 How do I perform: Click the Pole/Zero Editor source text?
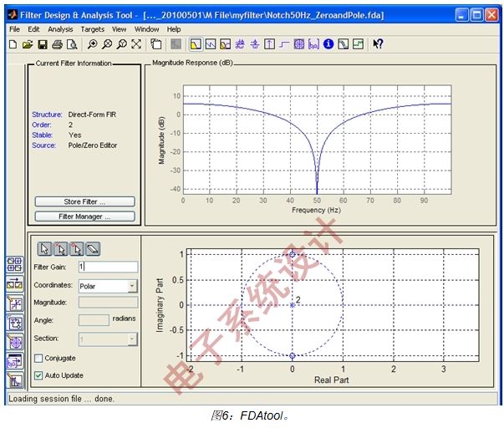click(x=93, y=145)
